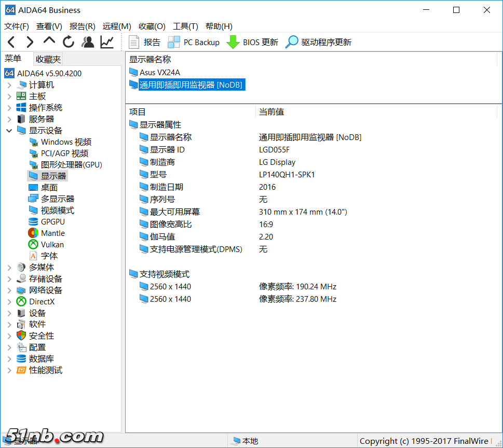The width and height of the screenshot is (503, 448).
Task: Collapse the 显示设备 tree node
Action: (x=9, y=131)
